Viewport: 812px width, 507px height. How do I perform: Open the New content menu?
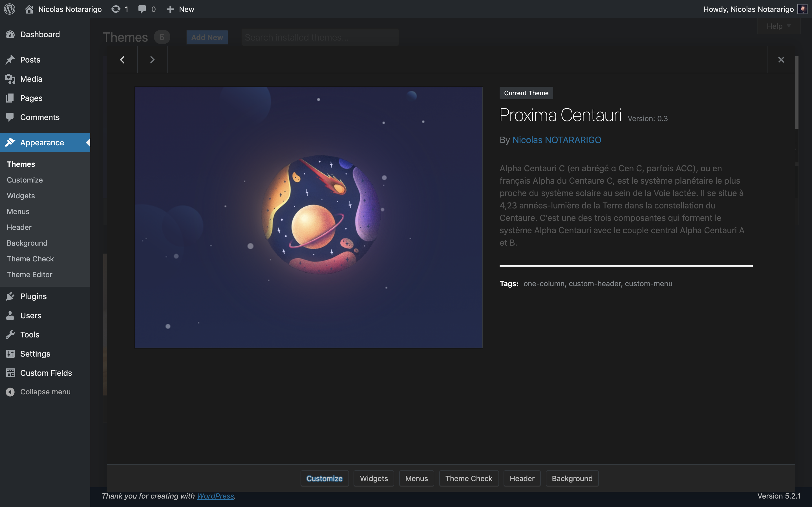180,9
